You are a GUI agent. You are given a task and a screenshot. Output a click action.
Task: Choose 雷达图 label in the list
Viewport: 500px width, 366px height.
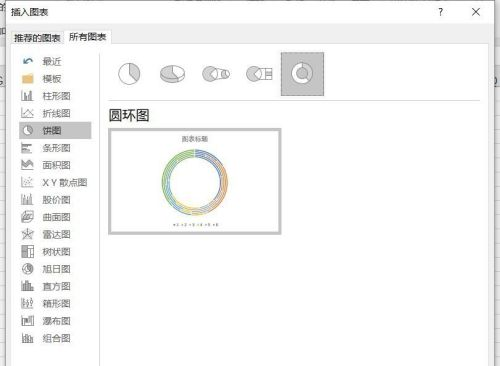coord(56,234)
